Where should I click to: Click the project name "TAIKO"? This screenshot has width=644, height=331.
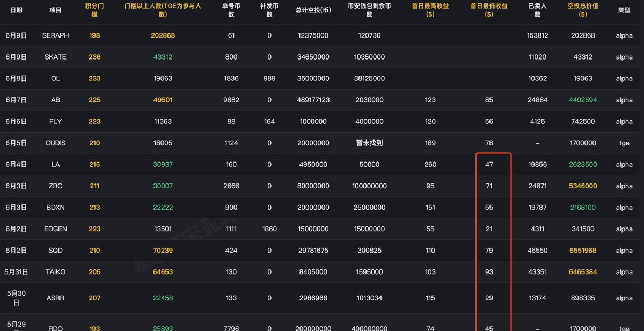point(55,271)
